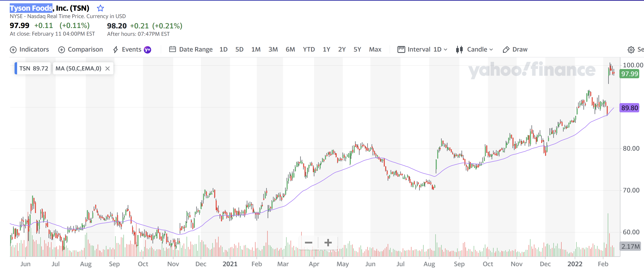The height and width of the screenshot is (273, 644).
Task: Open the Comparison menu
Action: (80, 49)
